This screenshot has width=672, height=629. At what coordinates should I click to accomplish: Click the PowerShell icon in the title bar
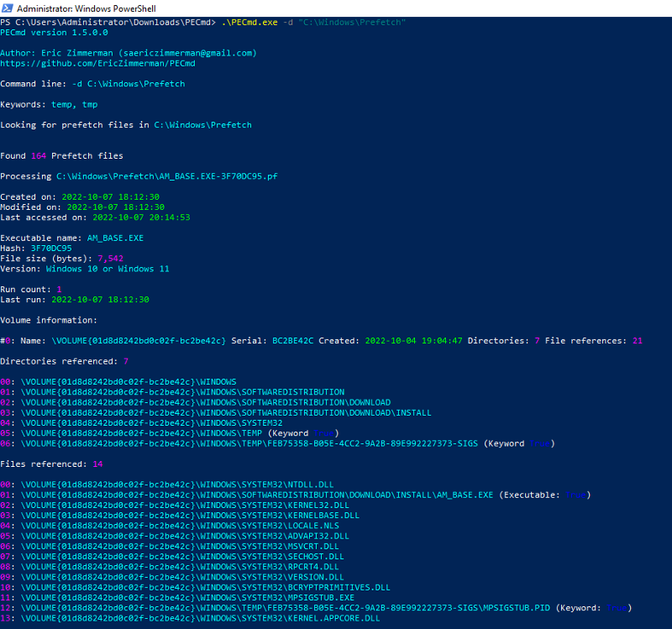(8, 8)
